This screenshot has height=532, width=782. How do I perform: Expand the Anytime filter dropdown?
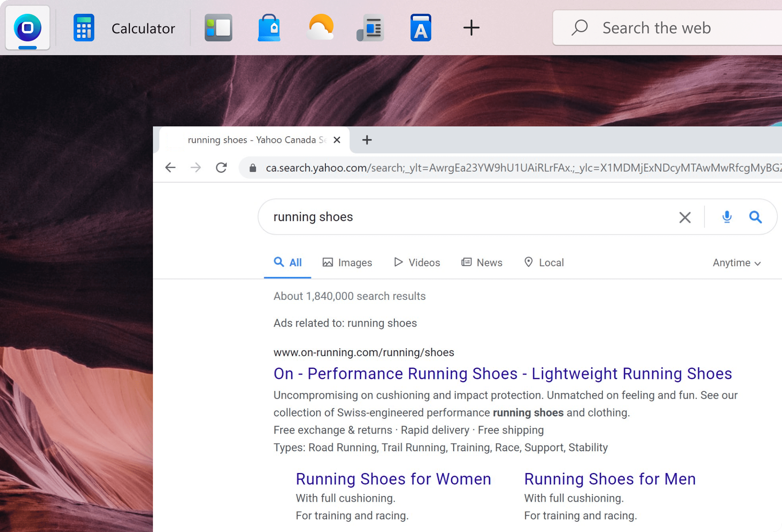point(736,263)
